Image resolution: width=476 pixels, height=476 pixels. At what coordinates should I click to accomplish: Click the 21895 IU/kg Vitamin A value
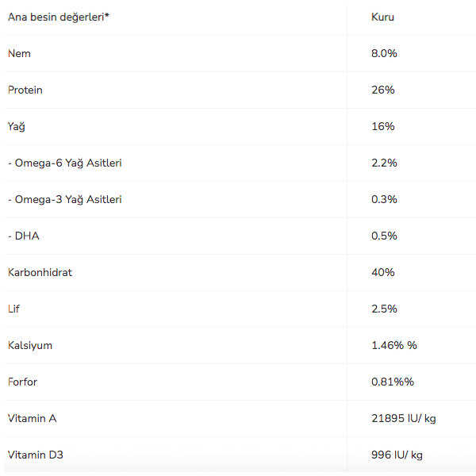click(x=403, y=418)
